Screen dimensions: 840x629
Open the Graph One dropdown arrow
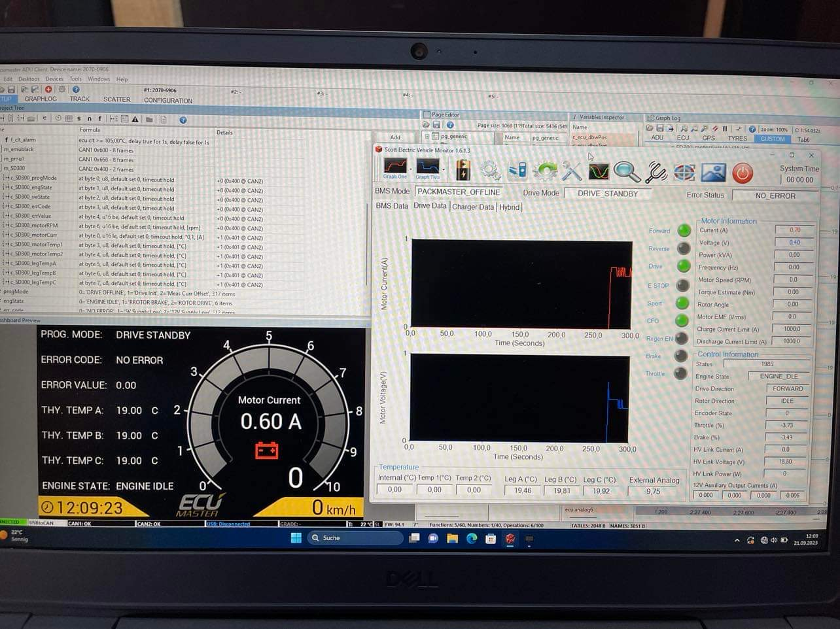pyautogui.click(x=410, y=169)
